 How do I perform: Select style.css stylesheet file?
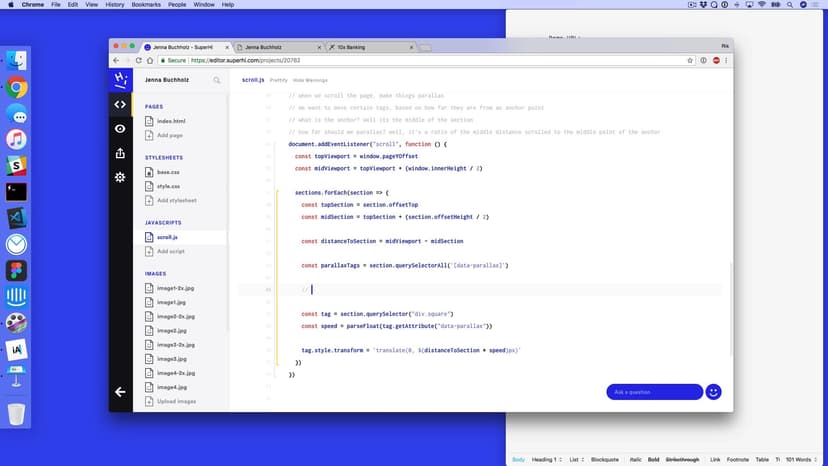169,186
